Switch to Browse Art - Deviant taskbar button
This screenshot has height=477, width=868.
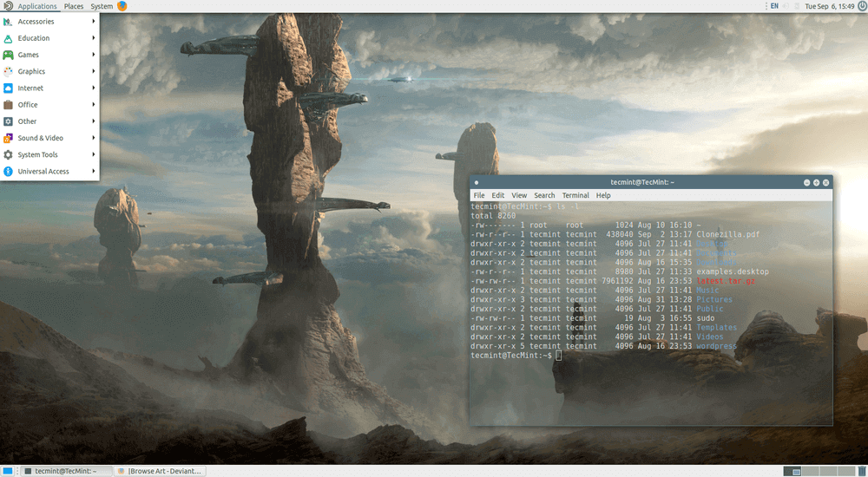point(160,471)
